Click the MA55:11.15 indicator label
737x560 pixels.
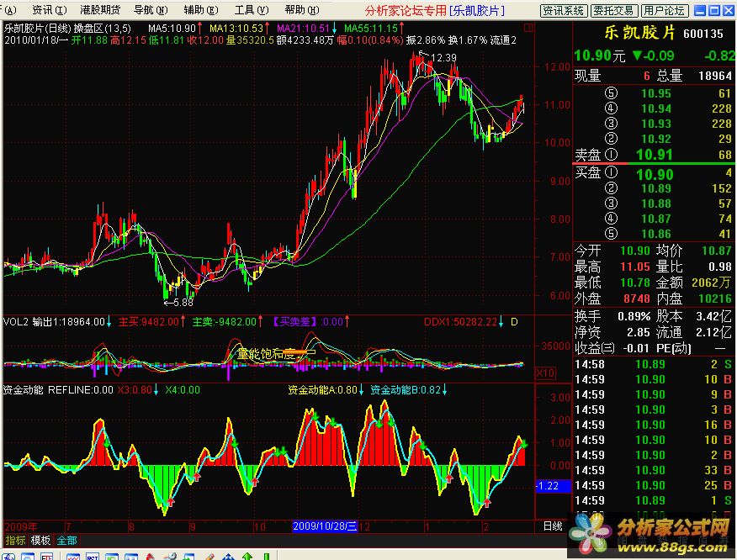[374, 29]
